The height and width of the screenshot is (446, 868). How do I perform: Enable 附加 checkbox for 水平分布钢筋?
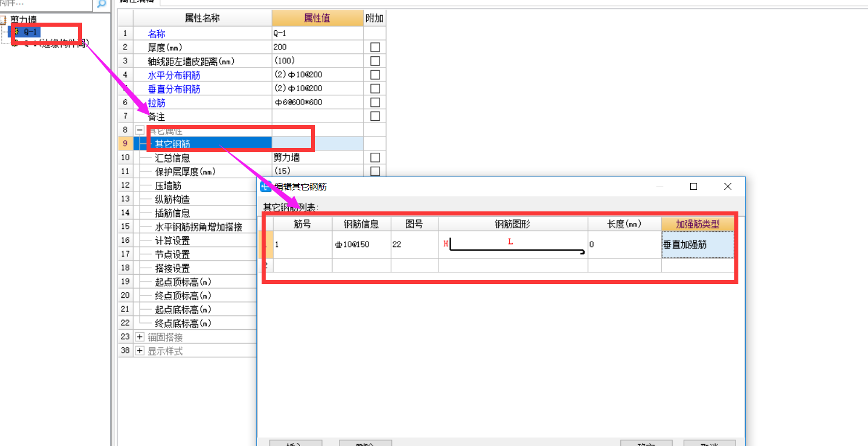(x=375, y=75)
